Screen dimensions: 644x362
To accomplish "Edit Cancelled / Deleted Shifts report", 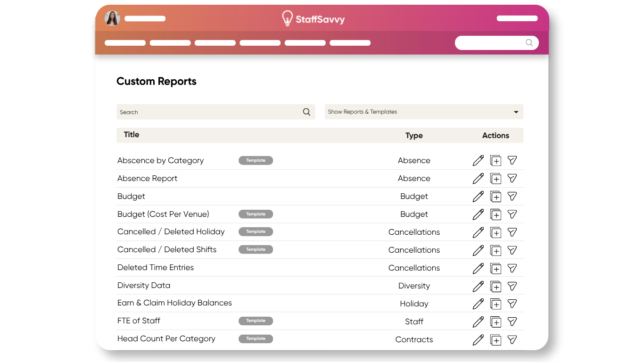I will (x=478, y=250).
